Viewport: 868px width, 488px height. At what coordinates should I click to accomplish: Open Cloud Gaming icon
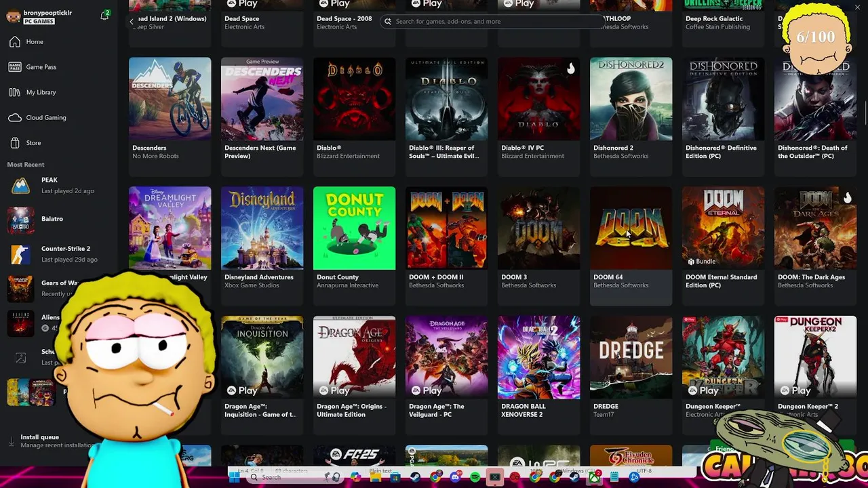(15, 117)
